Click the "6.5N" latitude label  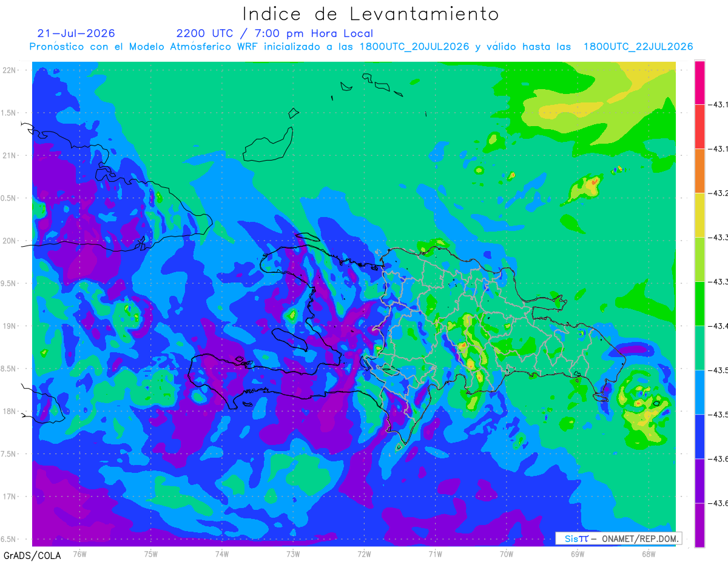pos(8,539)
